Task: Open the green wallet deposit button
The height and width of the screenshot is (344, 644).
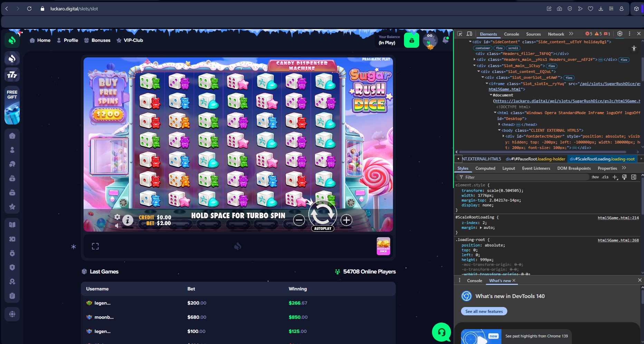Action: 411,40
